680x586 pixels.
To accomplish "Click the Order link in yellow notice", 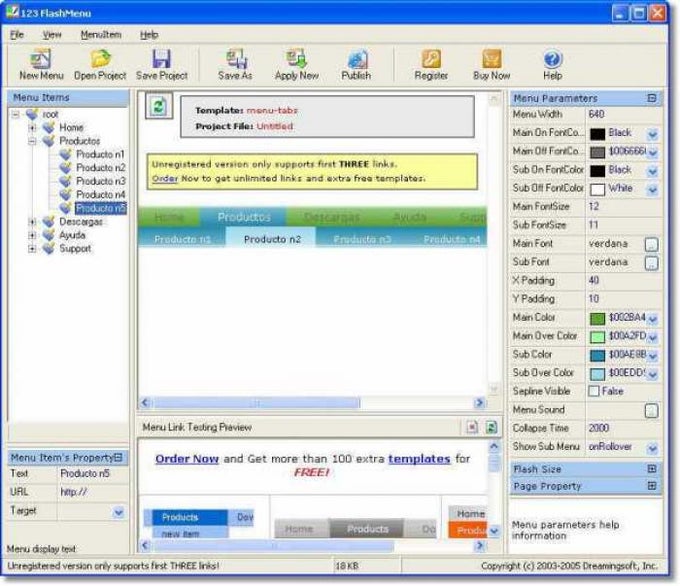I will coord(165,178).
